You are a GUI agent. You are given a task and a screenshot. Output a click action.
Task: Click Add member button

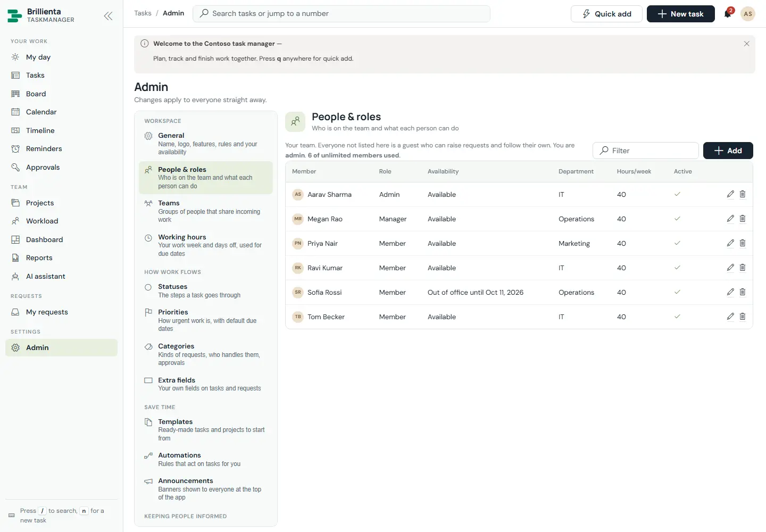(x=728, y=151)
